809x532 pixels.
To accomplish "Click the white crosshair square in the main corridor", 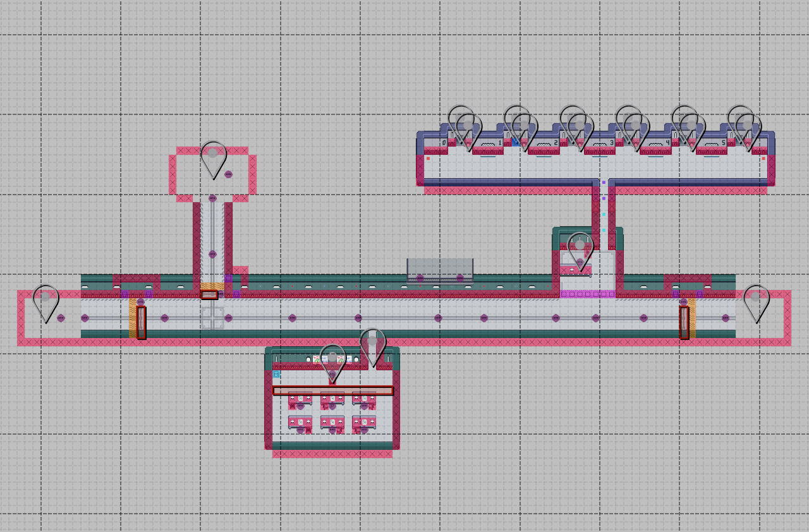I will [213, 318].
